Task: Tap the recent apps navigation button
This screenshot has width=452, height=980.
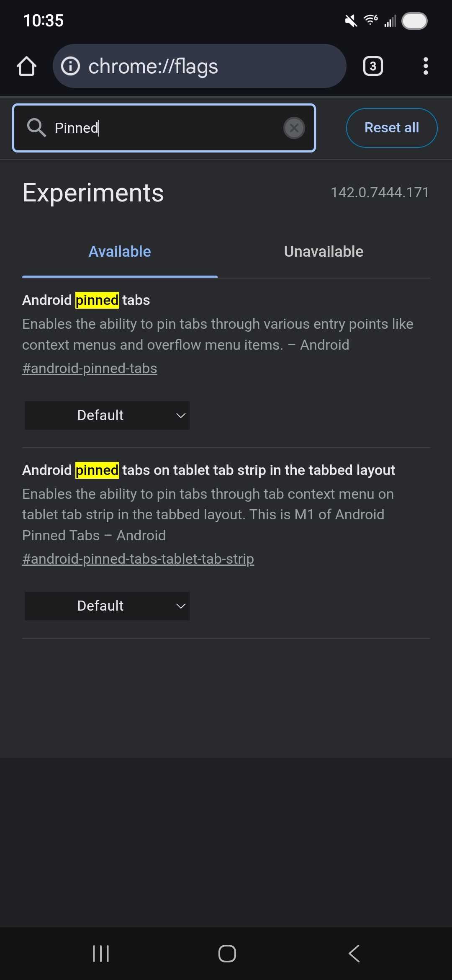Action: click(100, 953)
